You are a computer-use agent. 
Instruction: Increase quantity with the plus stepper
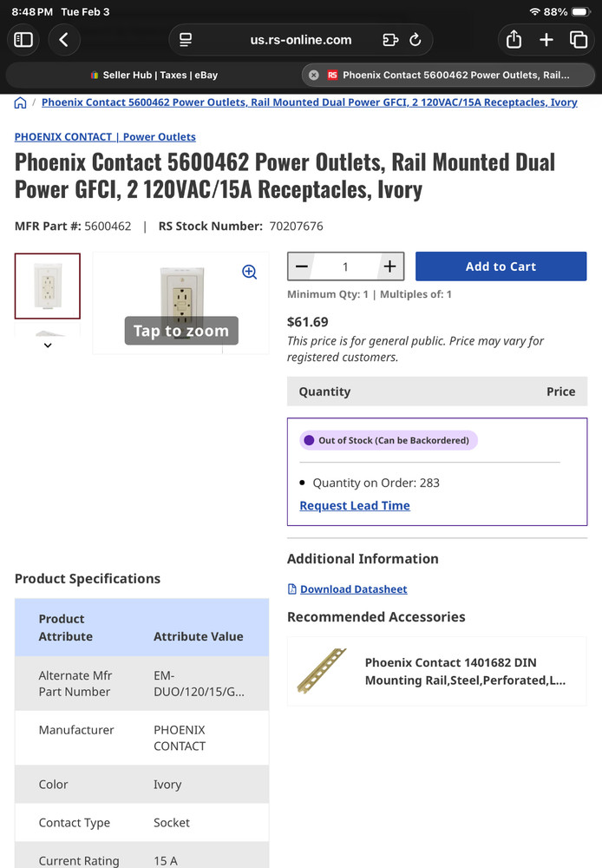[x=389, y=266]
